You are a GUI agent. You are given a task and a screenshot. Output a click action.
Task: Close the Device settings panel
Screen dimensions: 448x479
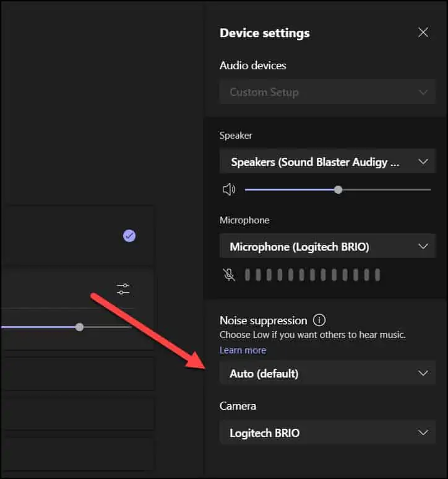click(423, 33)
